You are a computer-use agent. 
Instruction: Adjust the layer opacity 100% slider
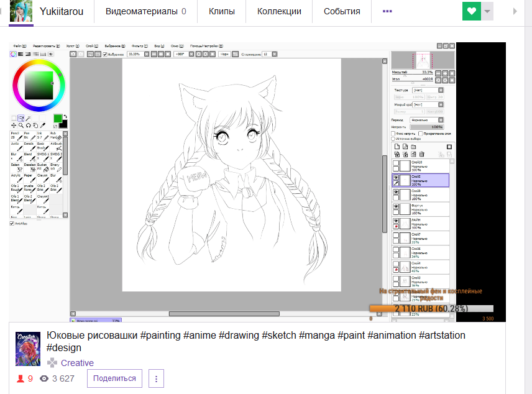coord(426,127)
